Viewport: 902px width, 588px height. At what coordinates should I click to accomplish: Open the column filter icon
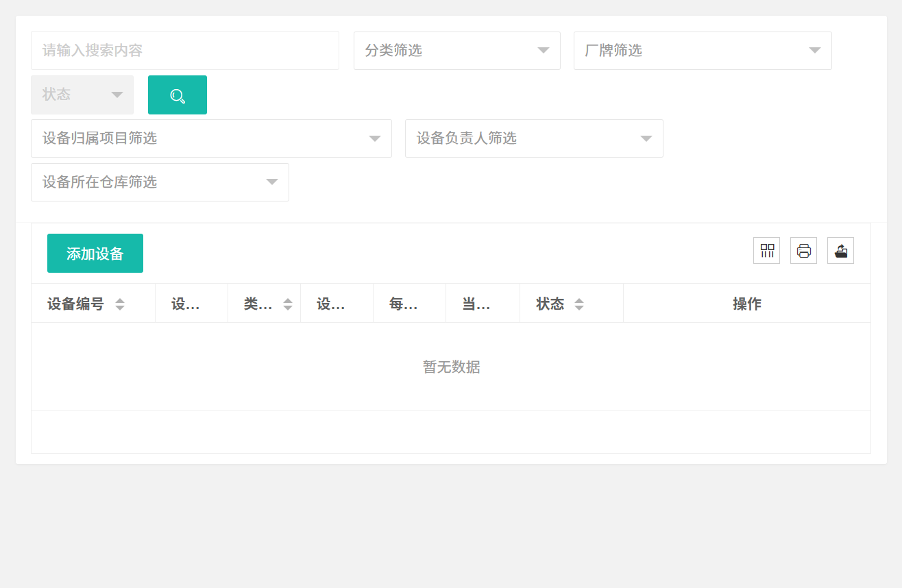click(x=767, y=251)
